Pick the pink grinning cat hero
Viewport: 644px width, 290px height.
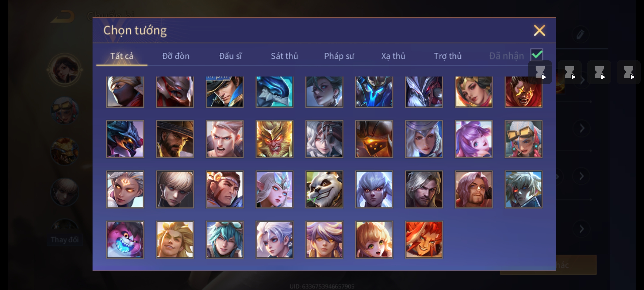[125, 240]
